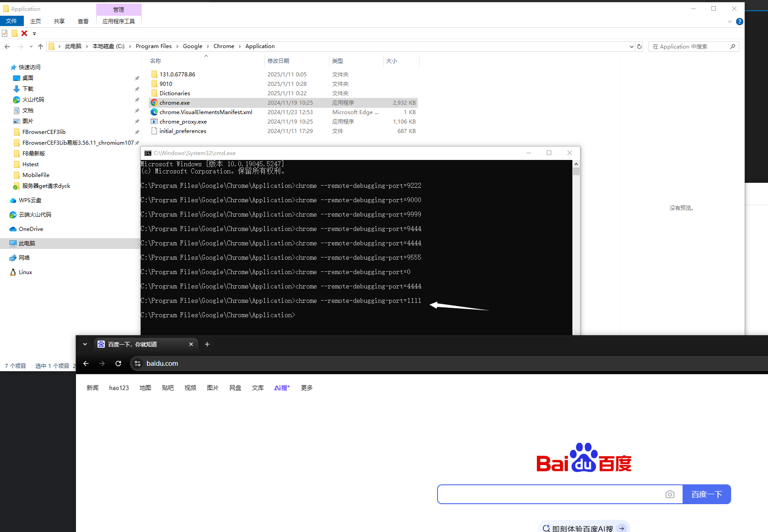Open the 9010 folder
This screenshot has width=768, height=532.
[x=165, y=84]
